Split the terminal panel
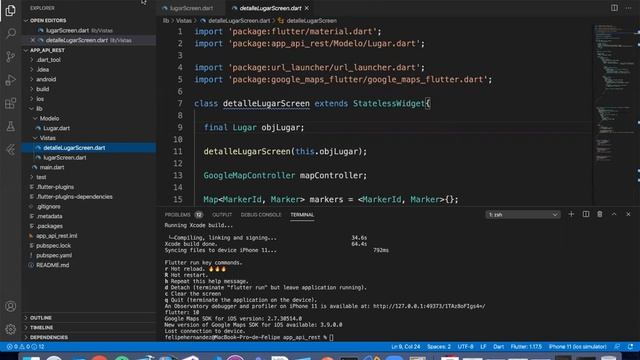The height and width of the screenshot is (360, 640). pos(586,214)
